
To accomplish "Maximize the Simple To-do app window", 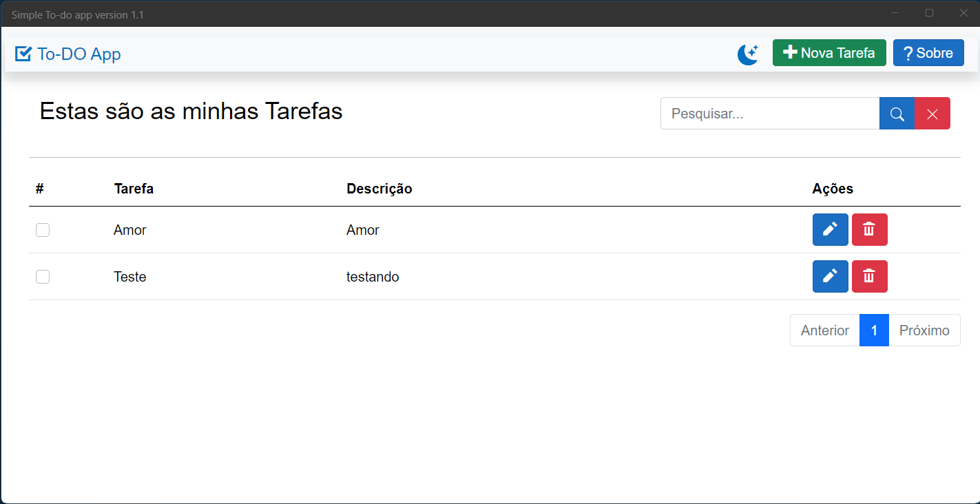I will (929, 13).
